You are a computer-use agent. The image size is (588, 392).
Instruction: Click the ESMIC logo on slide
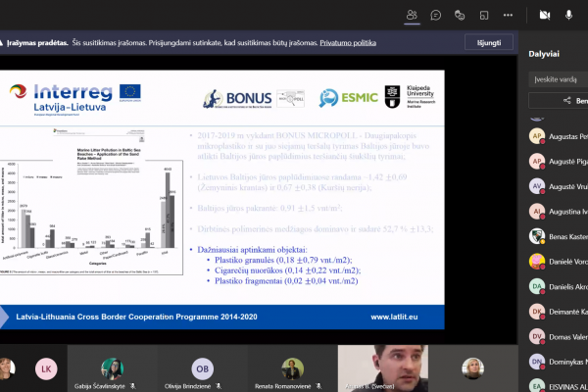click(x=348, y=98)
